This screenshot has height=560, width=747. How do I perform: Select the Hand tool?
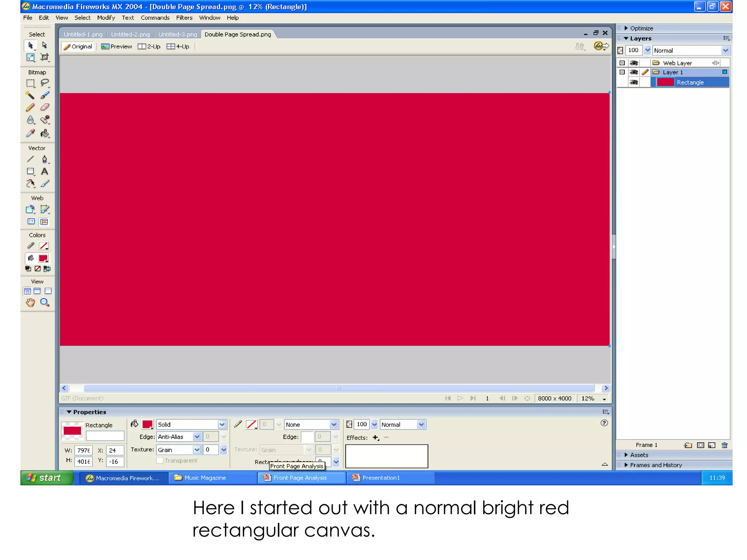[x=30, y=302]
